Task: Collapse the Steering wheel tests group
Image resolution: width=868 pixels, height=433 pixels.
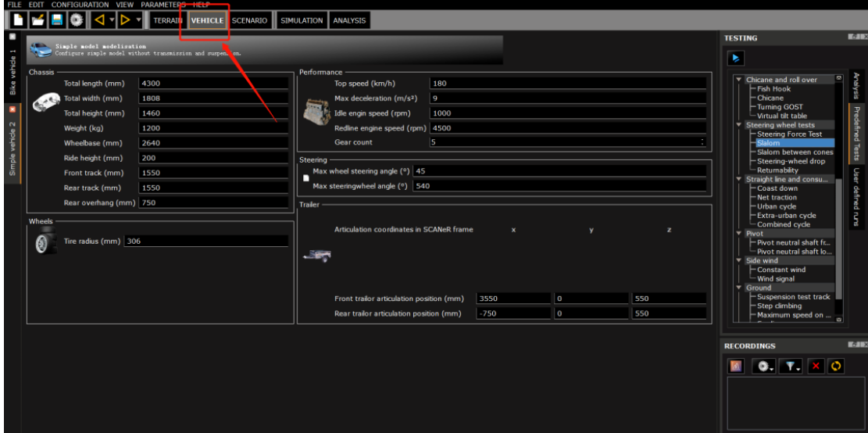Action: [x=739, y=125]
